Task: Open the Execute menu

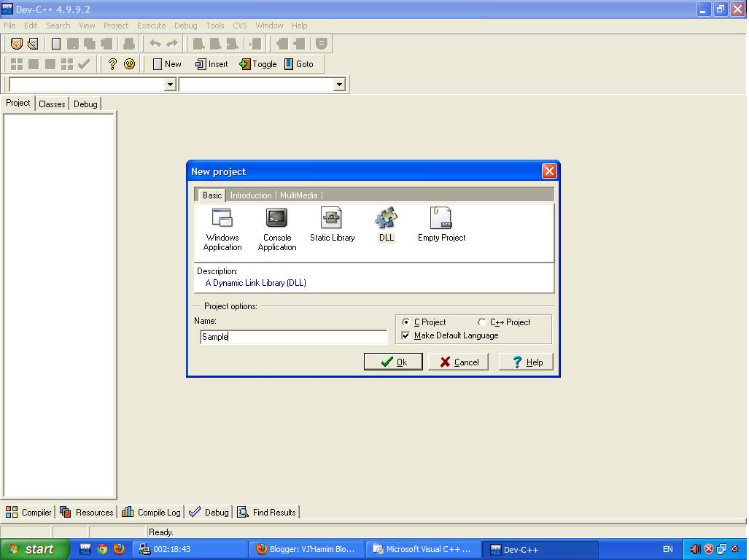Action: pyautogui.click(x=152, y=26)
